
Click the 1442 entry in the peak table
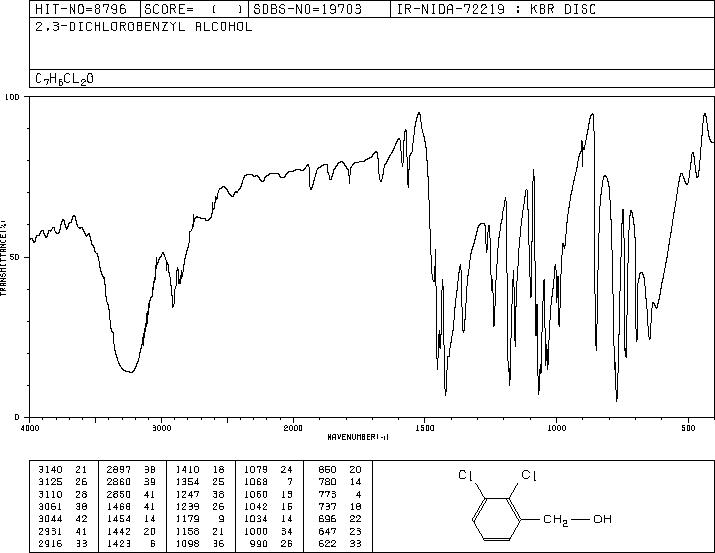[x=119, y=532]
